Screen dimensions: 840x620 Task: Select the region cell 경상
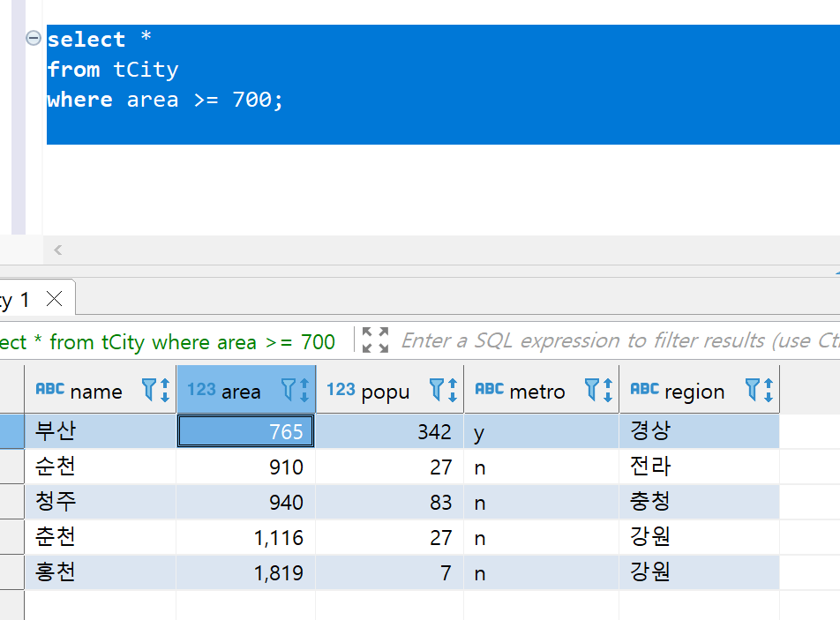(699, 431)
